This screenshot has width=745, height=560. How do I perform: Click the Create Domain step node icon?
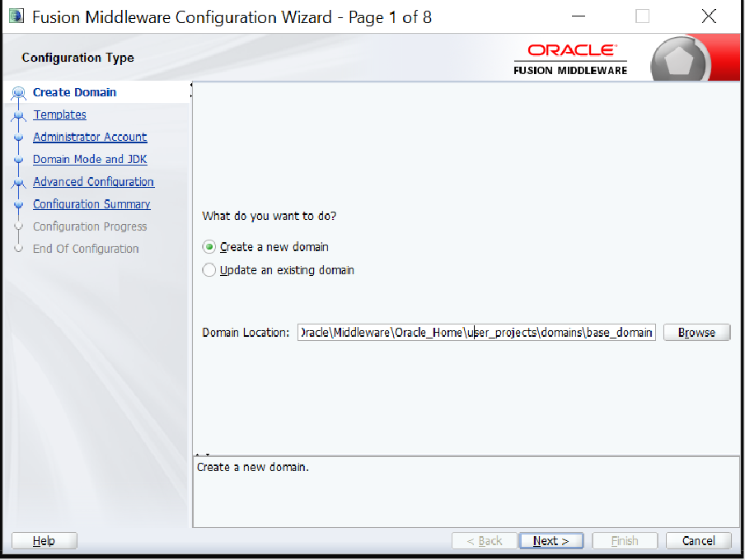click(18, 93)
